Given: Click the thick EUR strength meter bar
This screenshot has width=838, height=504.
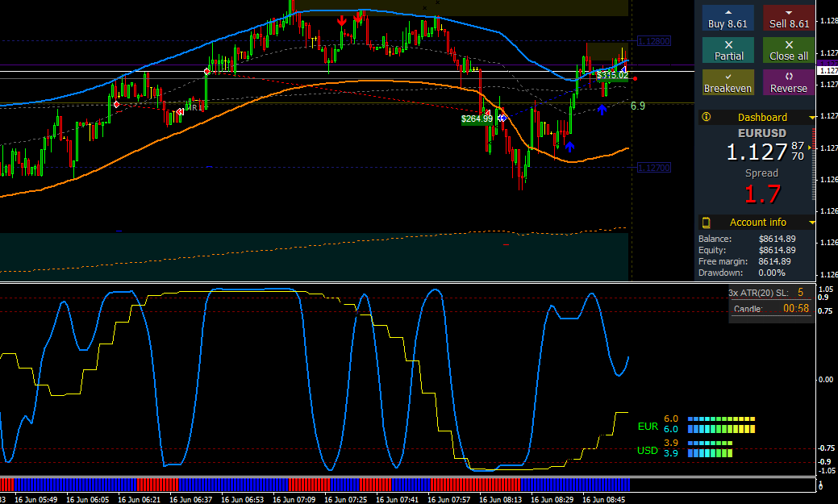Looking at the screenshot, I should (x=721, y=429).
